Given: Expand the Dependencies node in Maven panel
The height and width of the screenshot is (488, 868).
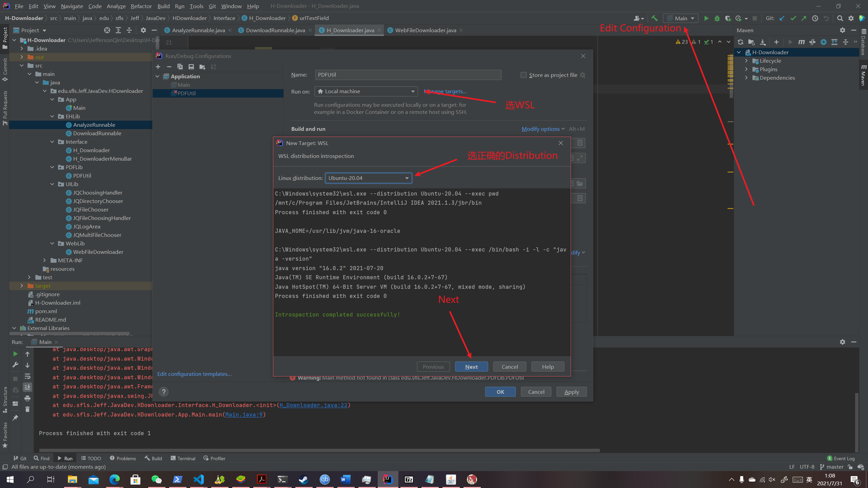Looking at the screenshot, I should coord(746,78).
